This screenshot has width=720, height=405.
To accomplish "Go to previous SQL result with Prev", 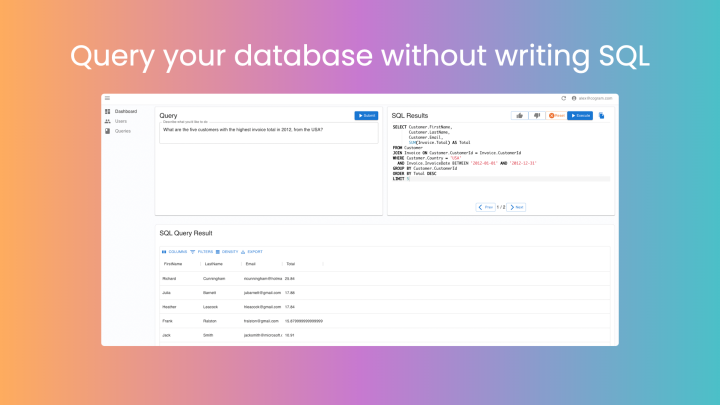I will tap(485, 207).
